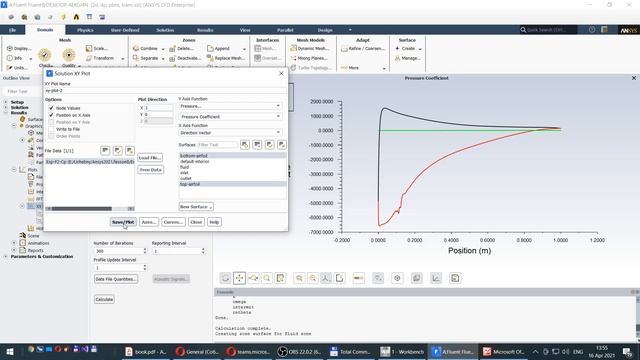Open Mixing Planes settings
640x360 pixels.
pyautogui.click(x=309, y=58)
